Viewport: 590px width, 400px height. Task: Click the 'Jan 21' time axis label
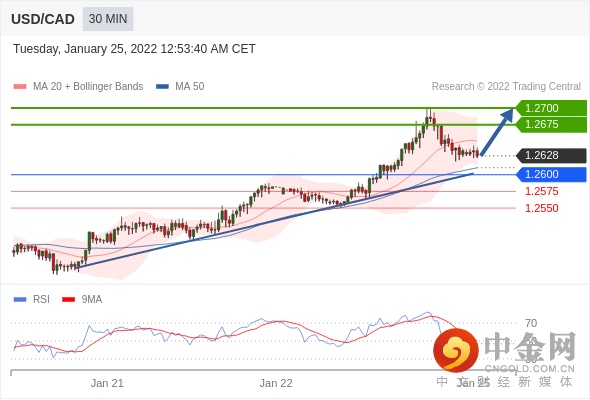coord(107,383)
